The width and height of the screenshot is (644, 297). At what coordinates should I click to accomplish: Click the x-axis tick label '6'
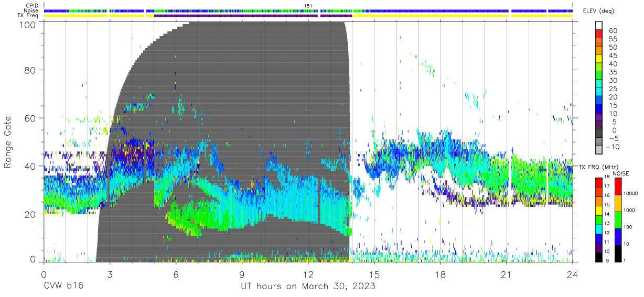176,274
